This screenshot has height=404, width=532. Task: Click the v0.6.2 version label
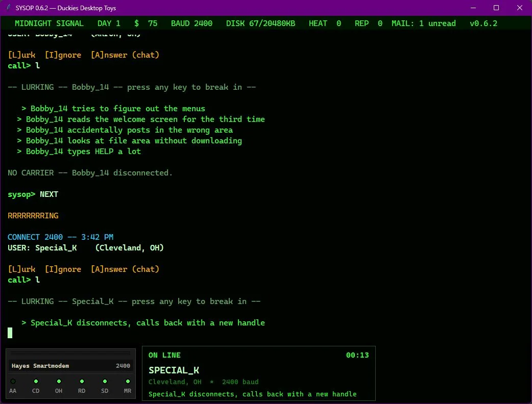tap(483, 23)
